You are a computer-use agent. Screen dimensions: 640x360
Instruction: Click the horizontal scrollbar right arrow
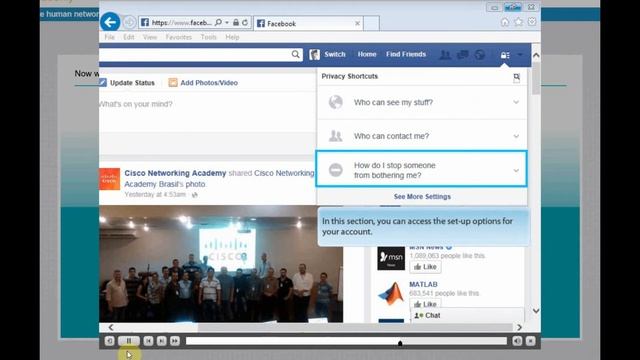click(519, 327)
